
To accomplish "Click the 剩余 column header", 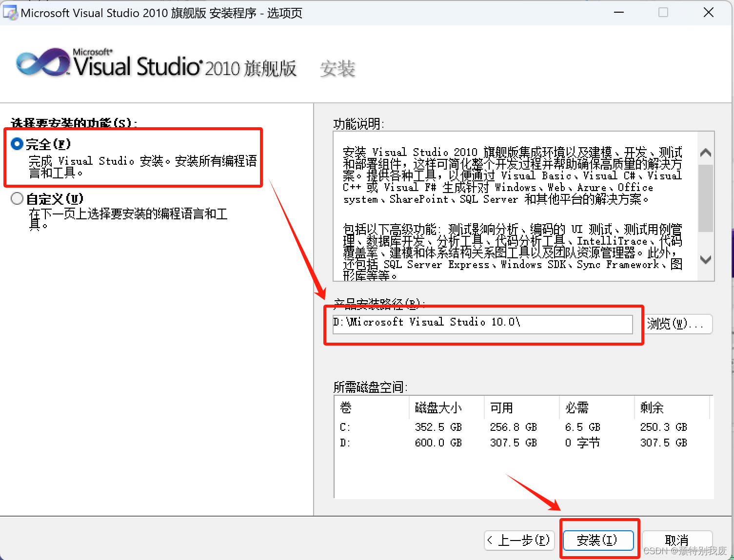I will point(672,407).
